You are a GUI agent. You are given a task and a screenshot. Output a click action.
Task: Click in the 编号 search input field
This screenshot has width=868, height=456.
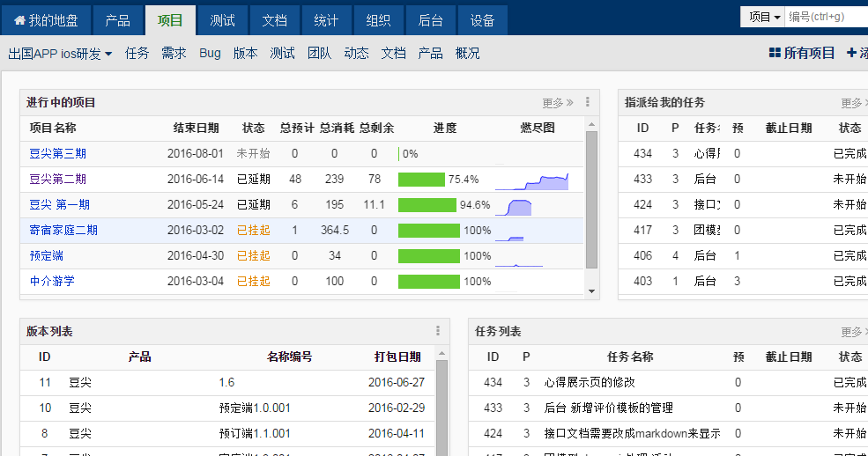click(x=825, y=17)
